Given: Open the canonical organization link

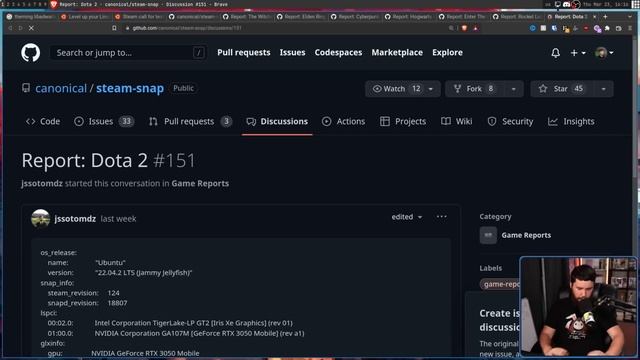Looking at the screenshot, I should (61, 88).
